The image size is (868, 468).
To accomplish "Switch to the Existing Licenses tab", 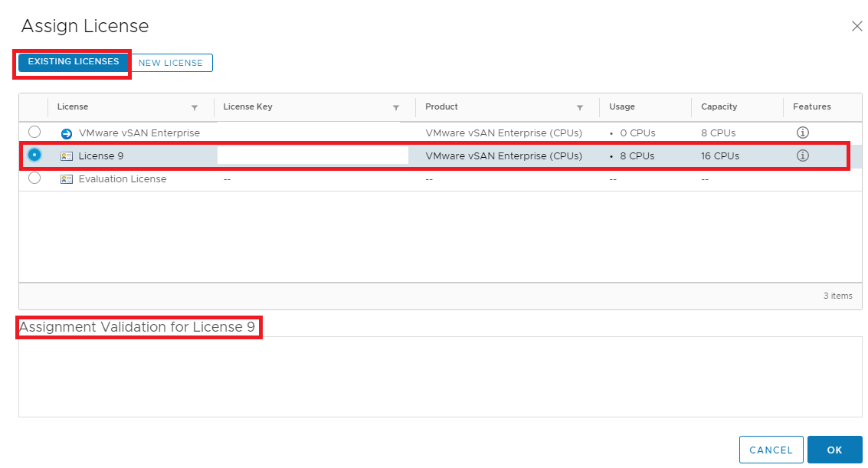I will (73, 62).
